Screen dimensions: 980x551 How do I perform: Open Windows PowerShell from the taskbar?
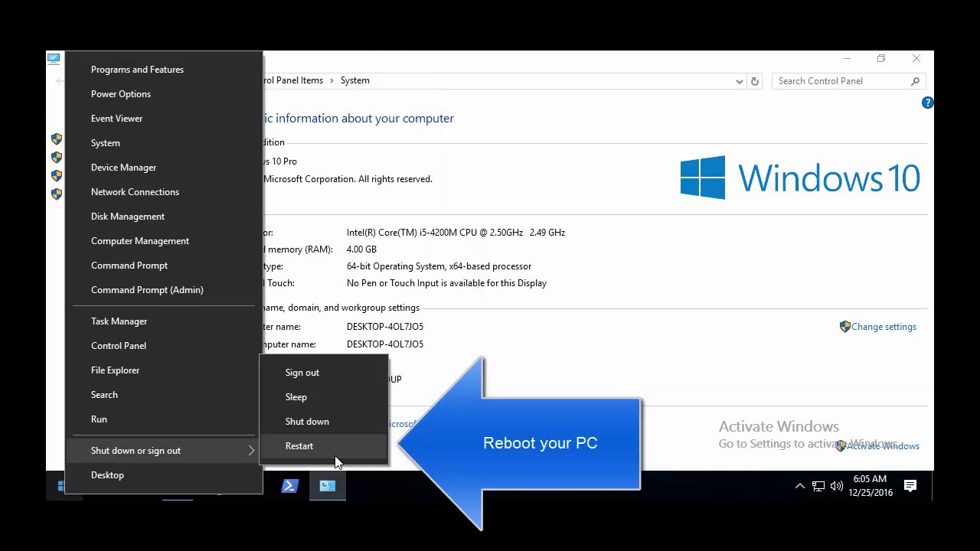click(289, 485)
